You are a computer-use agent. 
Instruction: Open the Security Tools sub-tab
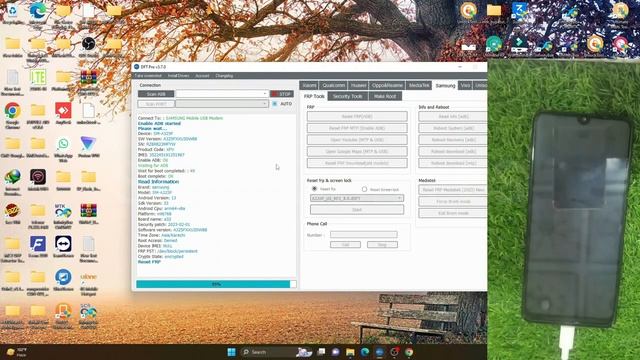tap(348, 96)
